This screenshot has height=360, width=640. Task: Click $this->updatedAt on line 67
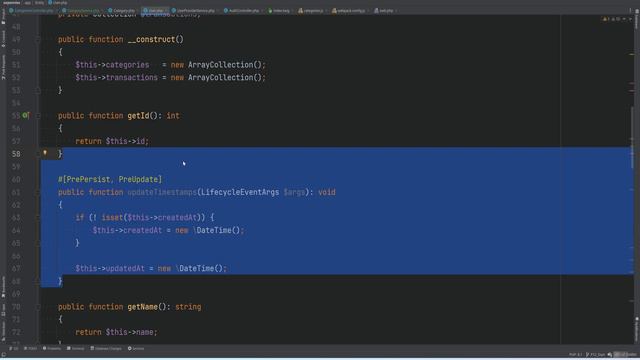coord(110,269)
